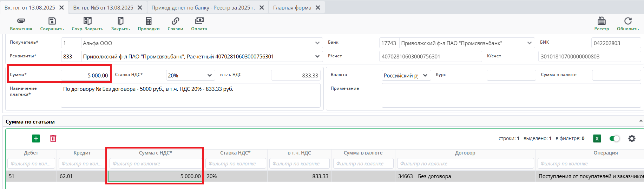The height and width of the screenshot is (189, 644).
Task: Switch to Приход денег по банку tab
Action: click(203, 8)
